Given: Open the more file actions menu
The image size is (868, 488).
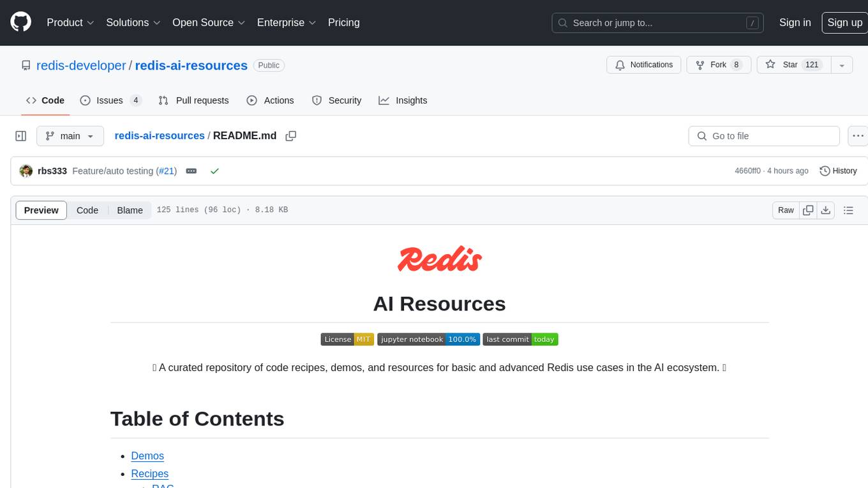Looking at the screenshot, I should click(858, 136).
